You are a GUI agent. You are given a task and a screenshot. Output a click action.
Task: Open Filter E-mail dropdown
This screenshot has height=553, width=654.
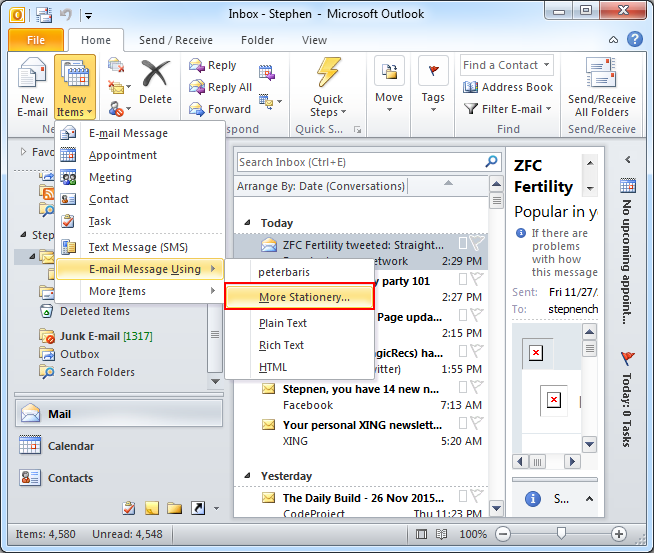508,109
